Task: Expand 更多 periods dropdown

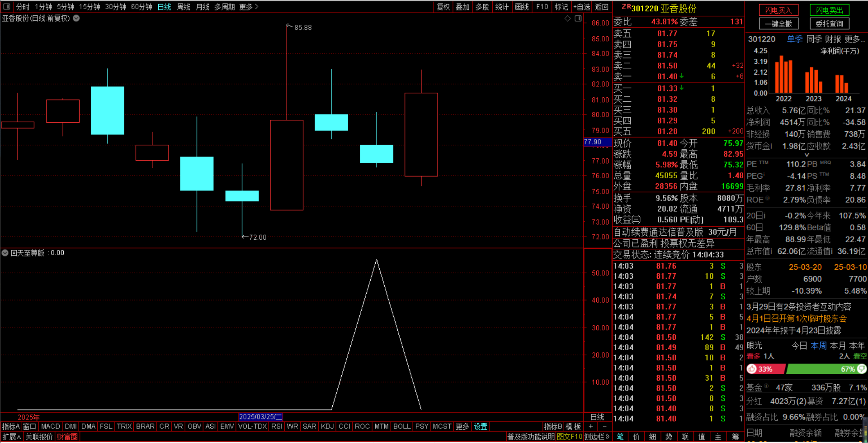Action: [x=249, y=7]
